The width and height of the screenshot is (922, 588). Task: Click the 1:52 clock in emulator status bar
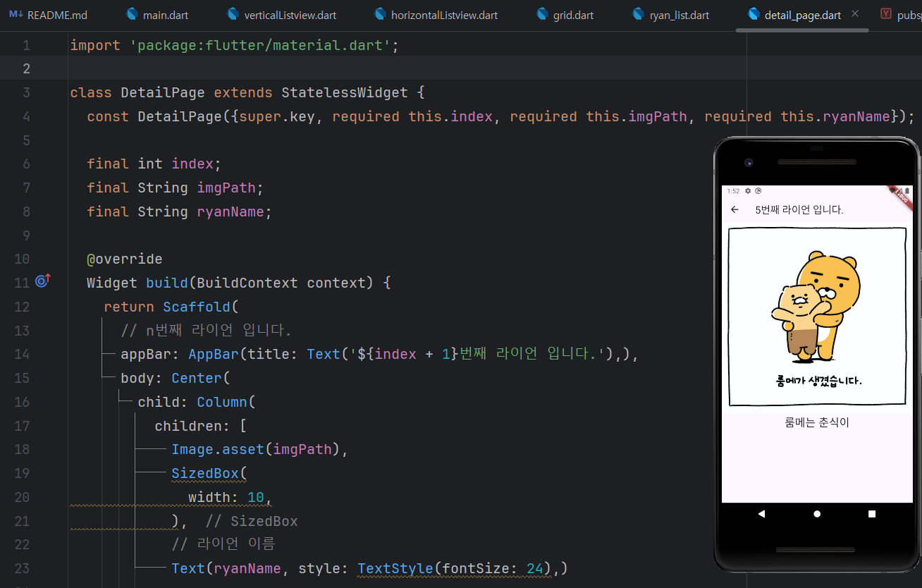pos(733,191)
